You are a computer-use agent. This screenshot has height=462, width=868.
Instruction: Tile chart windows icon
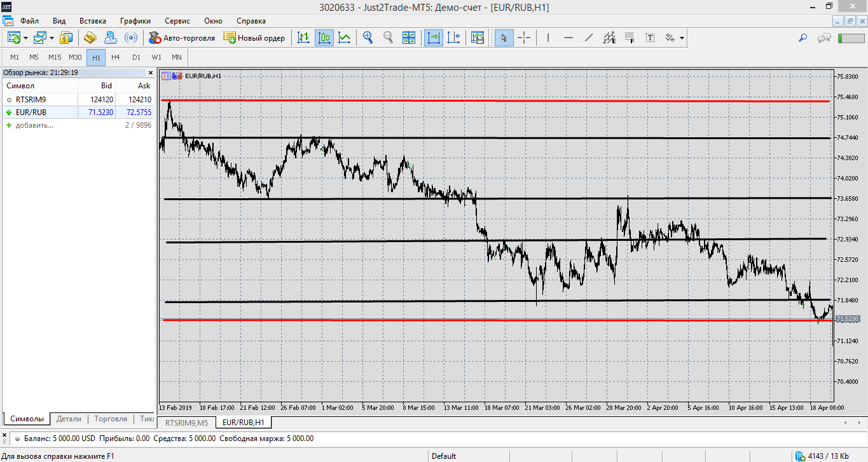(x=409, y=37)
